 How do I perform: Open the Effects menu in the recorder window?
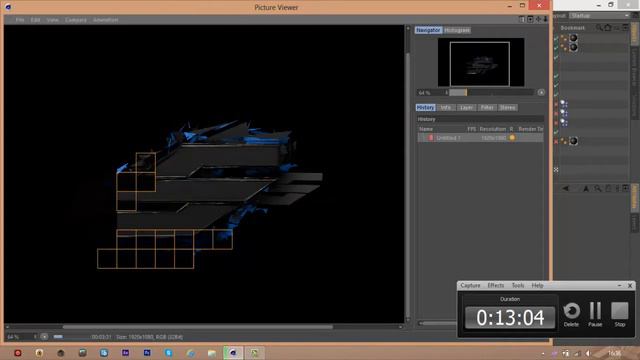pos(496,285)
